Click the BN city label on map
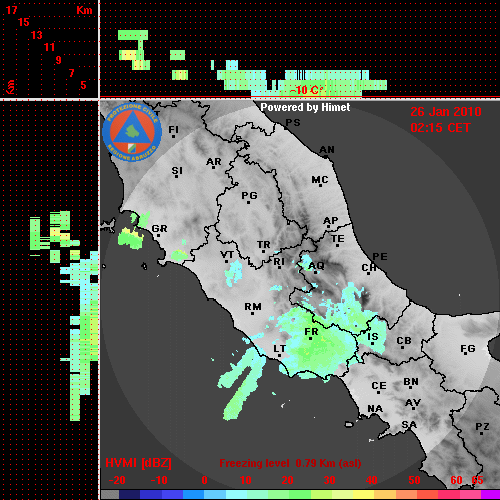The image size is (500, 500). pos(411,382)
